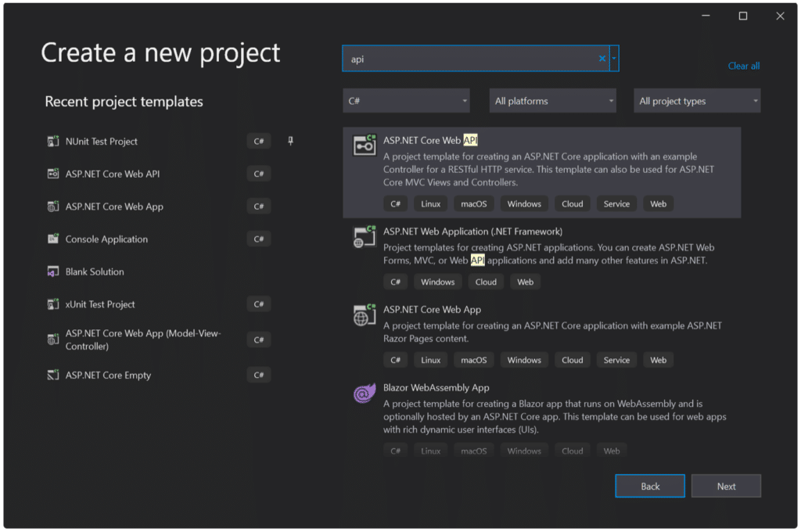Open the C# language filter dropdown

406,101
